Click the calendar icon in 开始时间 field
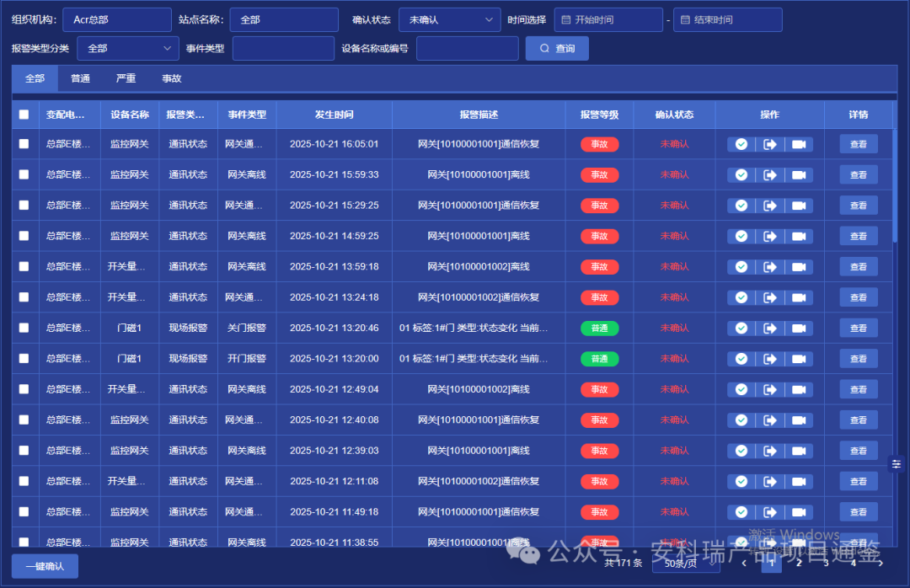 click(567, 19)
